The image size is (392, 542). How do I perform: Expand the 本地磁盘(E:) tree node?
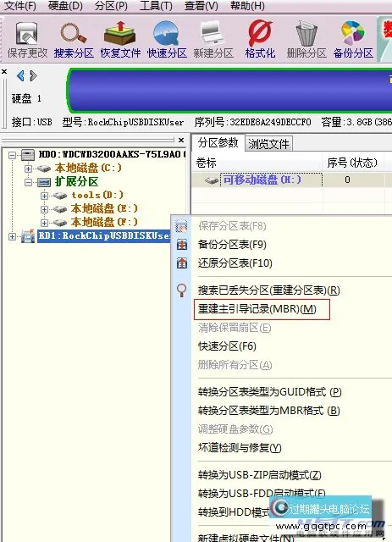(45, 209)
